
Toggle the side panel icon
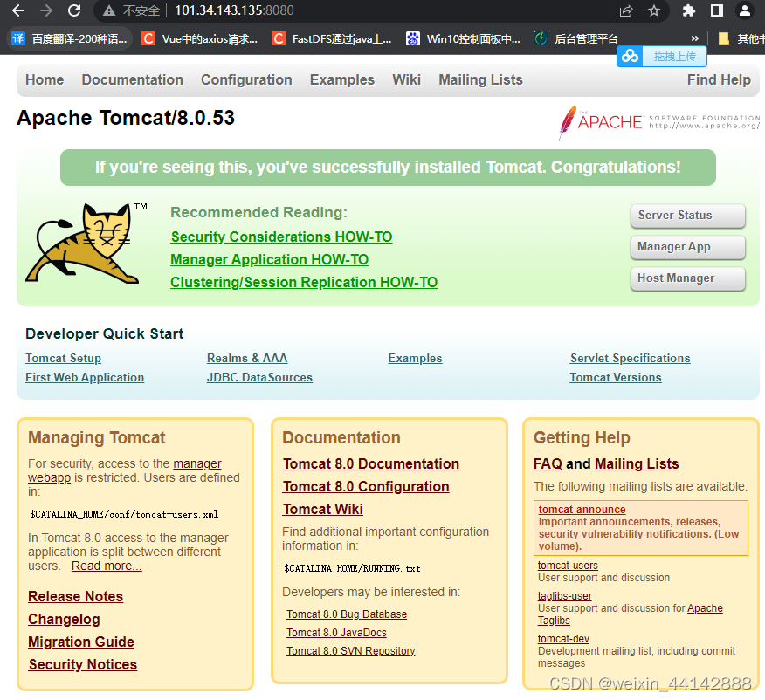tap(717, 10)
